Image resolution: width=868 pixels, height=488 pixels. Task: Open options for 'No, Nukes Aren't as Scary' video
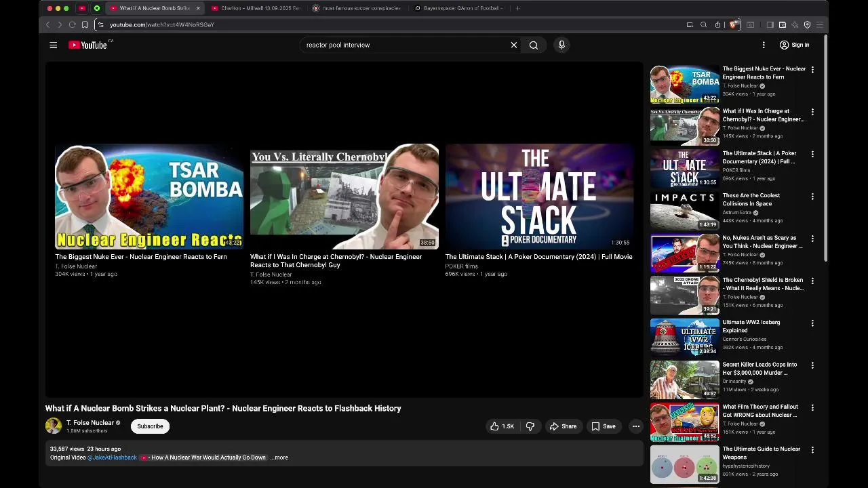click(812, 239)
